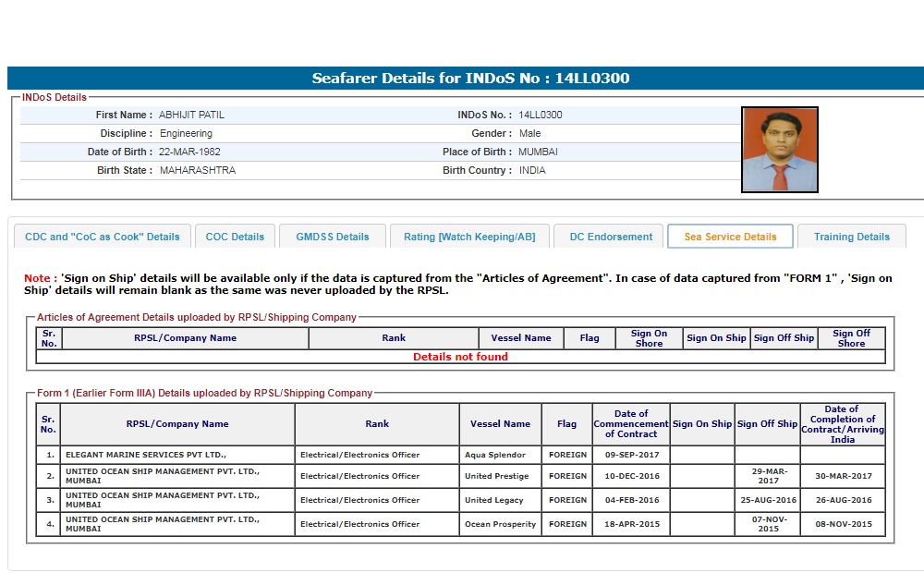Click the Aqua Splendor vessel name cell

point(499,455)
